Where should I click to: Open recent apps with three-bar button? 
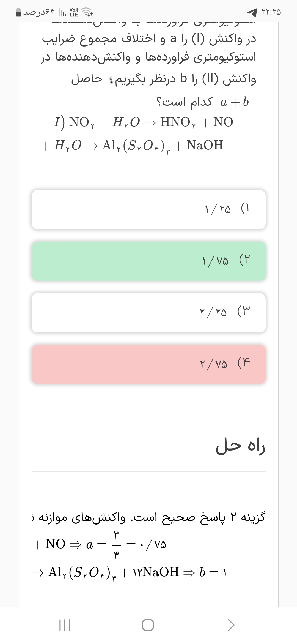click(x=65, y=625)
